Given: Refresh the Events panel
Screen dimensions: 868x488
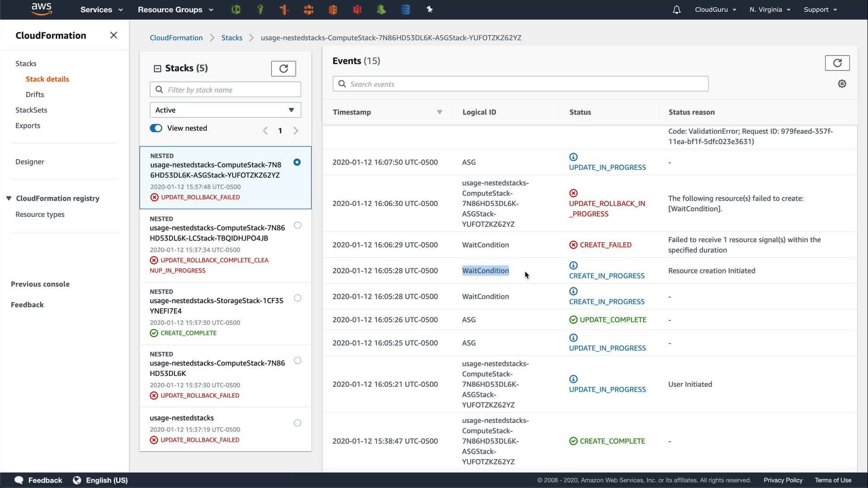Looking at the screenshot, I should pos(837,63).
